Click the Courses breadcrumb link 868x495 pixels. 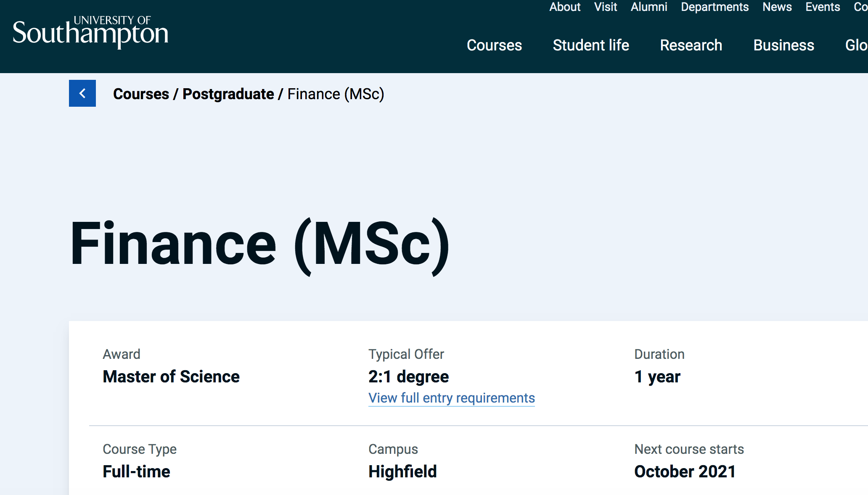coord(141,94)
